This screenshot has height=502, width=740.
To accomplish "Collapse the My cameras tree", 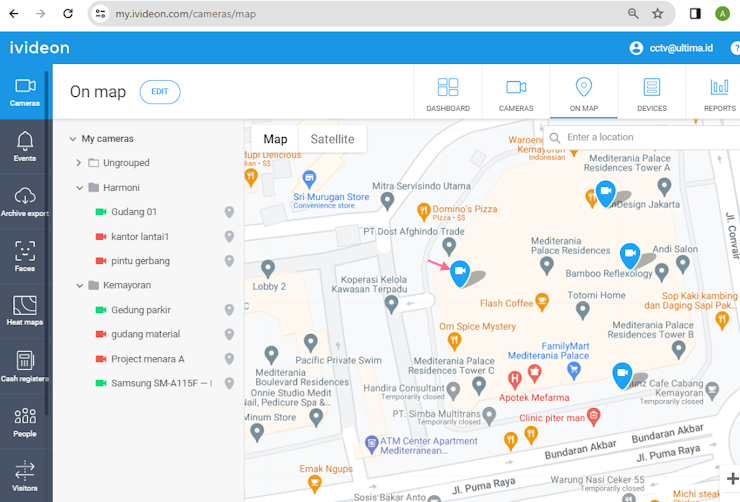I will [x=73, y=139].
